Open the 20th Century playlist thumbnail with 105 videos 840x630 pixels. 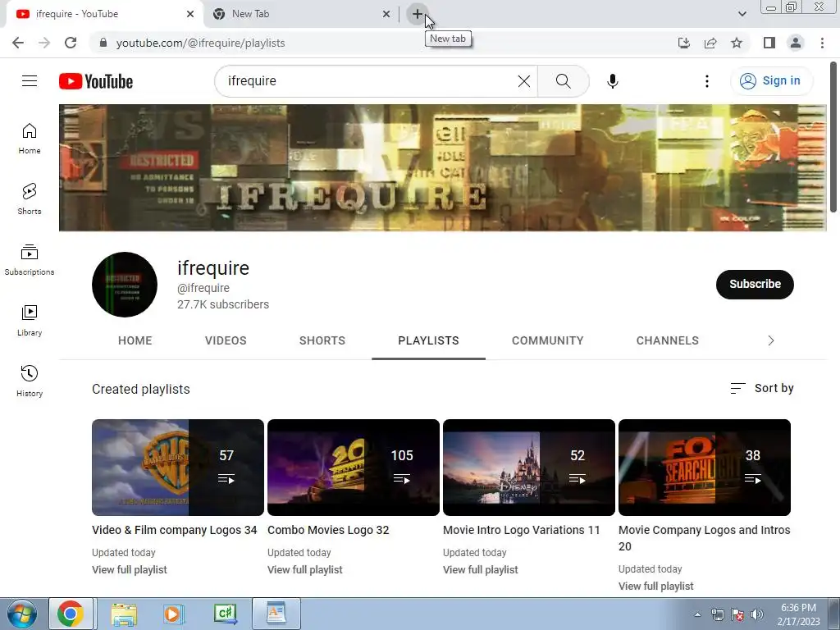354,468
